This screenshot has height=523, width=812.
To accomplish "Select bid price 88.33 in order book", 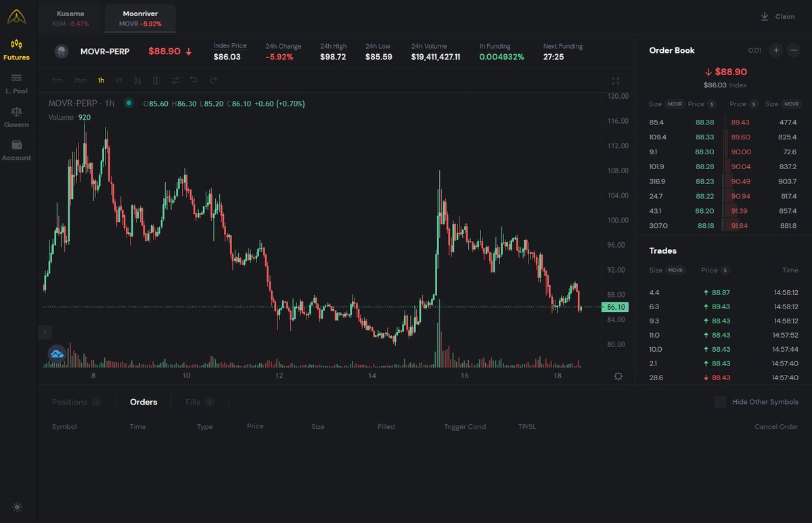I will click(x=704, y=137).
